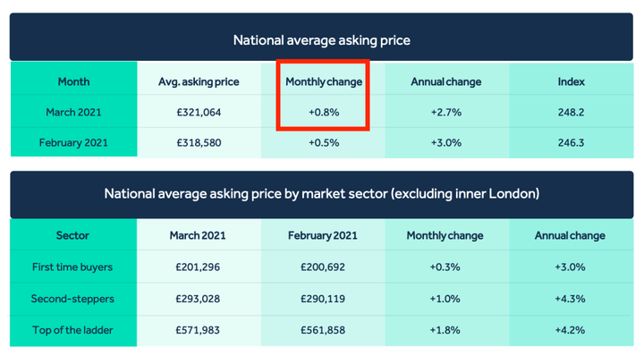Click the £318,580 asking price cell

tap(199, 142)
